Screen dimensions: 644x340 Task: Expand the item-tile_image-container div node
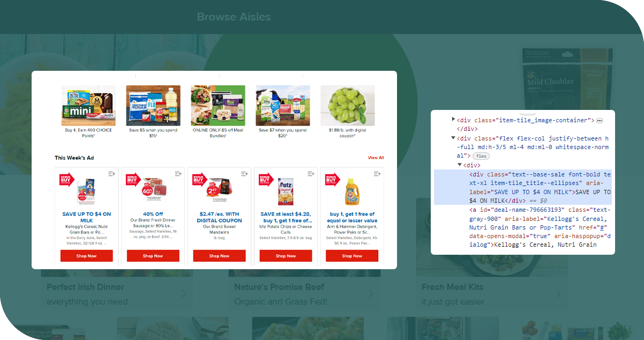(453, 120)
